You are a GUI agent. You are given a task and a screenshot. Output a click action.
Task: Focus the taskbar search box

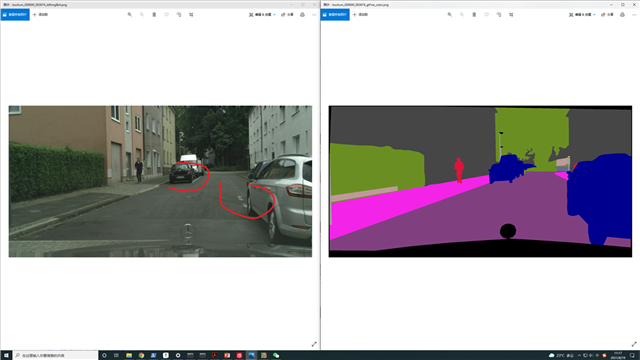point(56,356)
